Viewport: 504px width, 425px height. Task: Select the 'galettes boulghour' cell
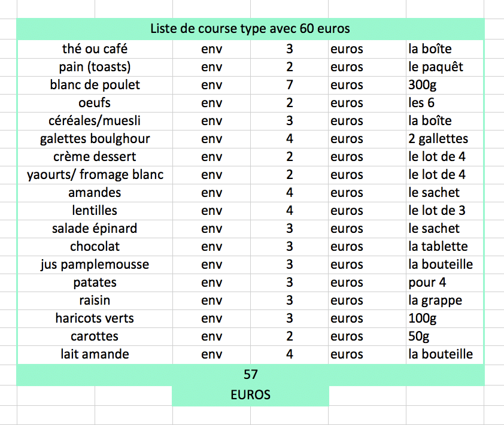coord(95,139)
